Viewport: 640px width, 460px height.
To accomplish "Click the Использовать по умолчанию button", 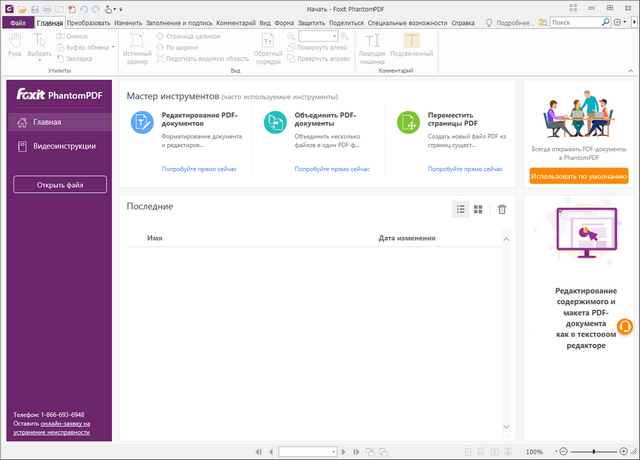I will tap(579, 176).
